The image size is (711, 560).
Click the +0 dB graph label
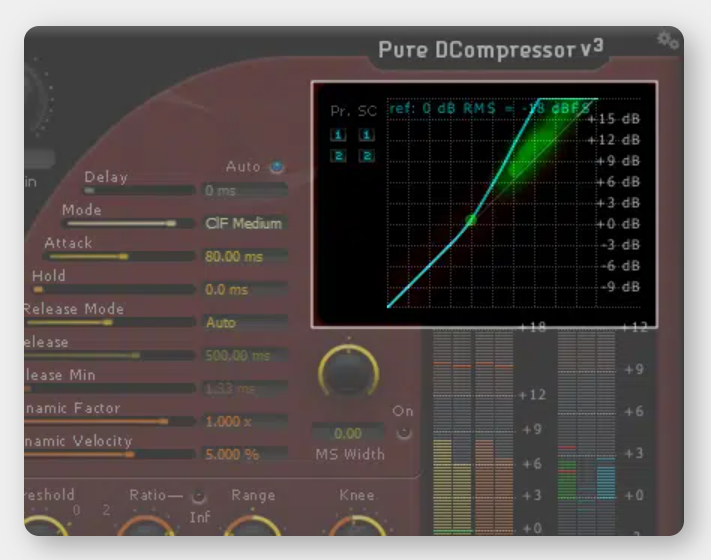[x=618, y=224]
